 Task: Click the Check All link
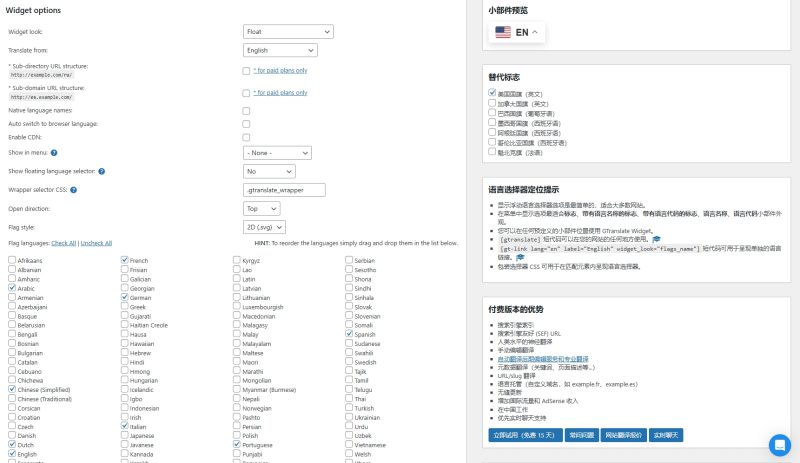click(64, 243)
